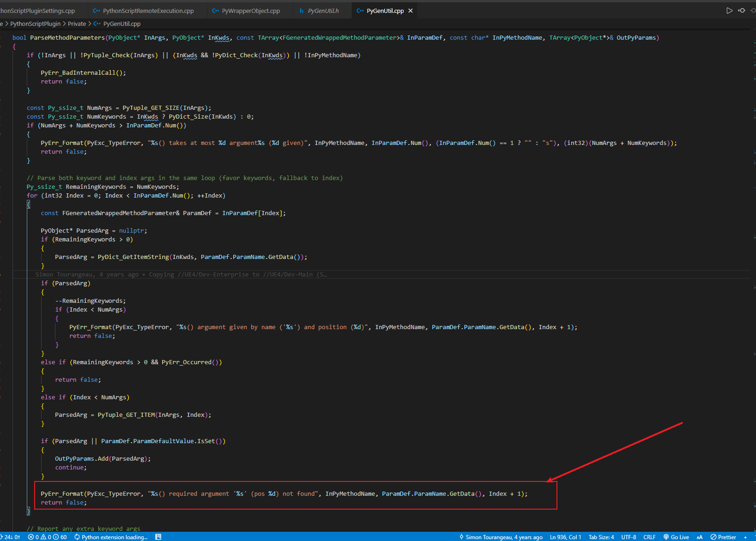Click the Tab Size: 4 indicator
This screenshot has width=756, height=541.
(601, 537)
